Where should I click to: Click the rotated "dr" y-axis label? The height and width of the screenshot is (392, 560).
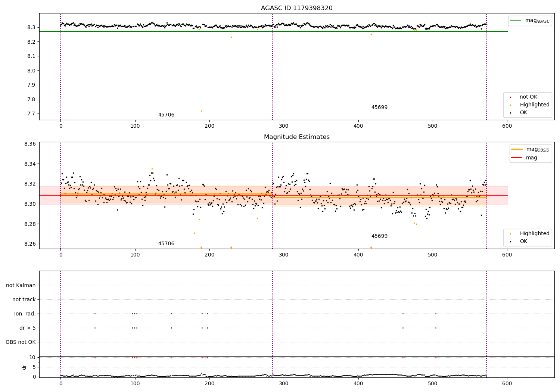pos(24,367)
